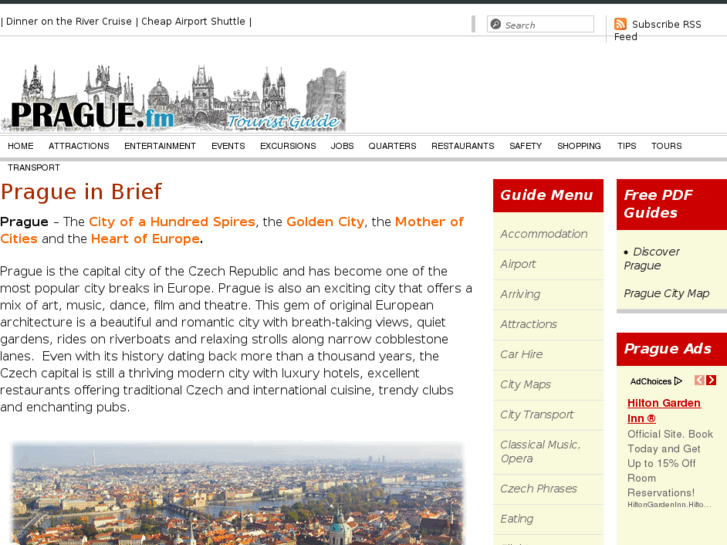Select City Maps in Guide Menu
Viewport: 727px width, 545px height.
click(525, 385)
